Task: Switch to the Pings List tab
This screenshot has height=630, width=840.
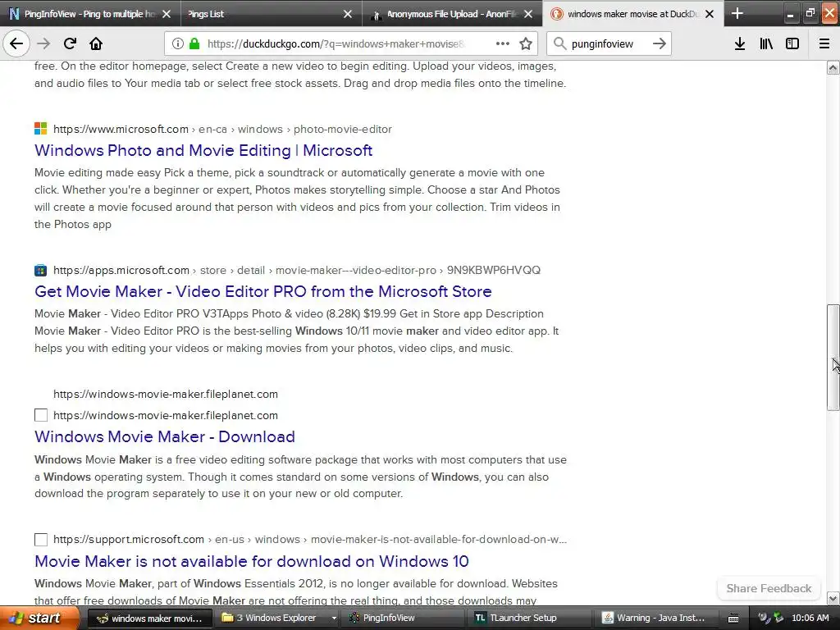Action: coord(272,14)
